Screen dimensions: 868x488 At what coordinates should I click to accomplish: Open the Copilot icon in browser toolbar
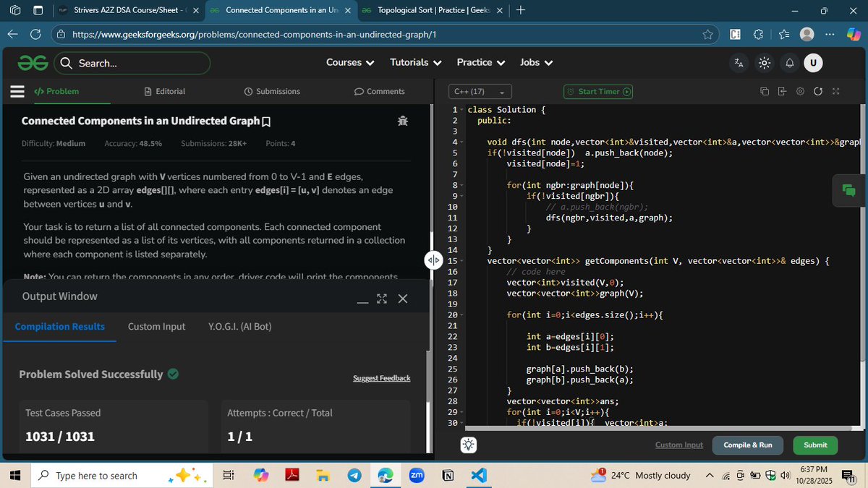point(854,34)
